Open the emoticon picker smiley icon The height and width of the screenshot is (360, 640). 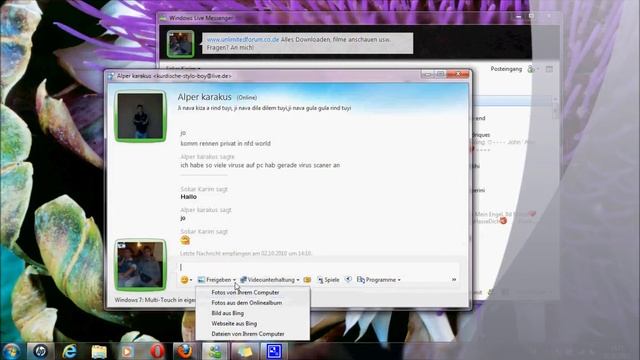186,280
